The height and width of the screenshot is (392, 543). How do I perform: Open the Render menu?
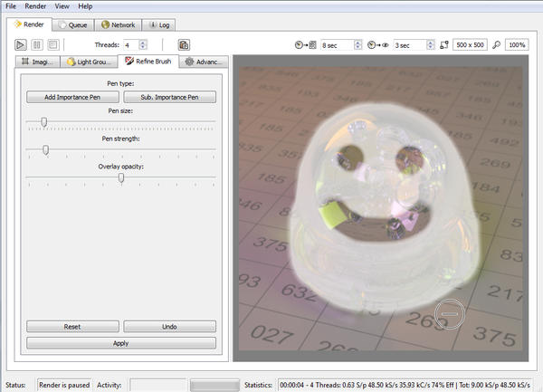pos(35,6)
